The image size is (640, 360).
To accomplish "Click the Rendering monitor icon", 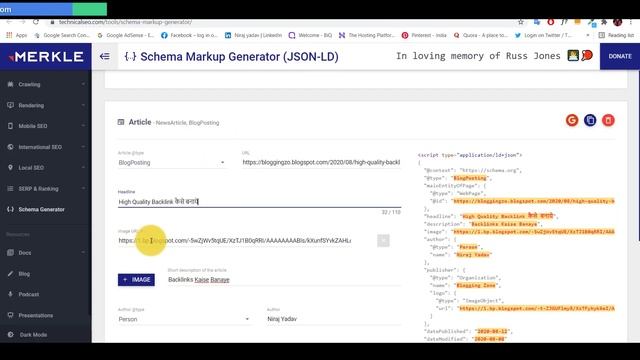I will pyautogui.click(x=10, y=105).
